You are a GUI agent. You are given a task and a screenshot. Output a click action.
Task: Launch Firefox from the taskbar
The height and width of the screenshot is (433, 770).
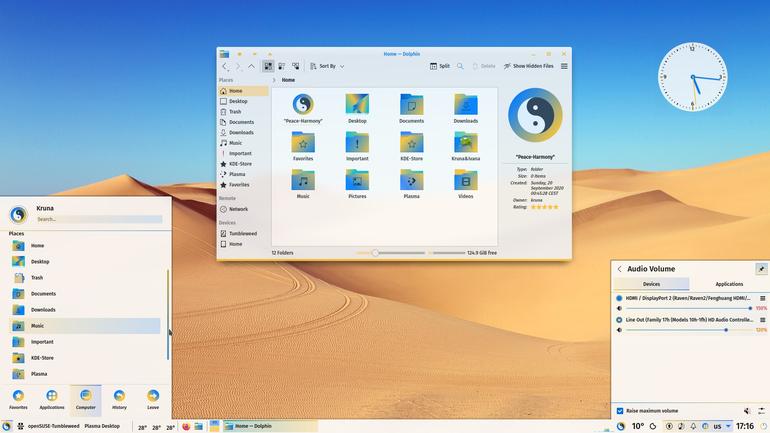[x=186, y=426]
